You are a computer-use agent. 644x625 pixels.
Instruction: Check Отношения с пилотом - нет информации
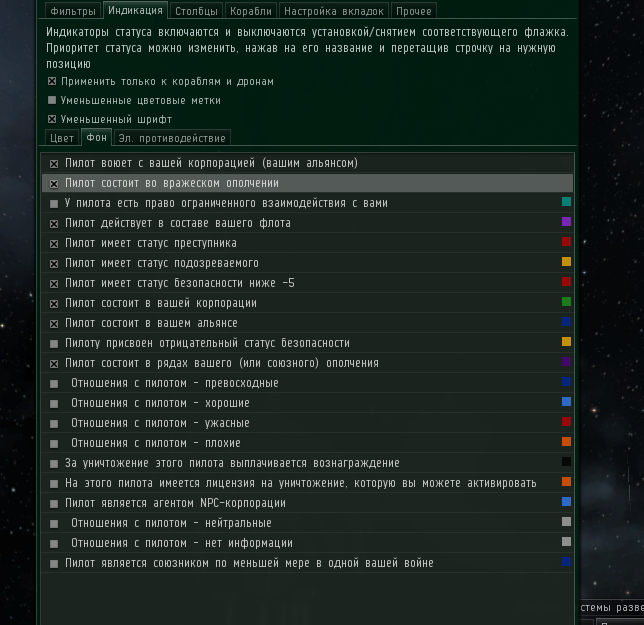(x=54, y=544)
